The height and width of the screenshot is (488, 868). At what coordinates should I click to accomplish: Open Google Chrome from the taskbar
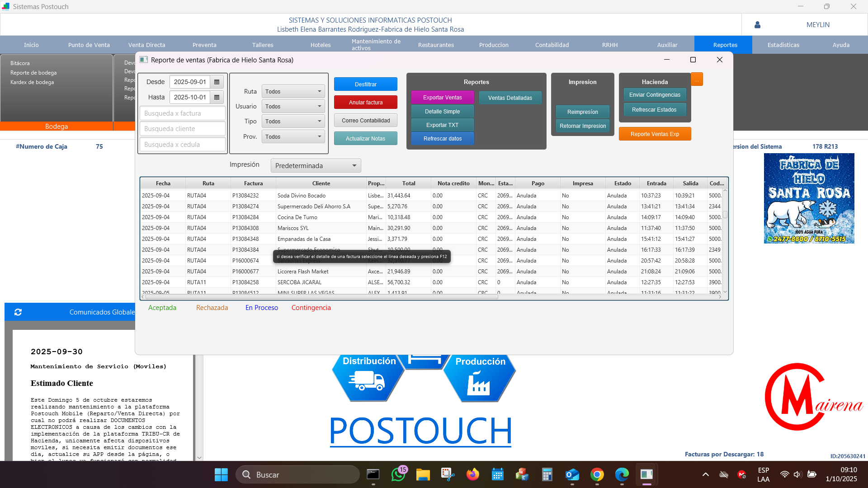(x=597, y=474)
